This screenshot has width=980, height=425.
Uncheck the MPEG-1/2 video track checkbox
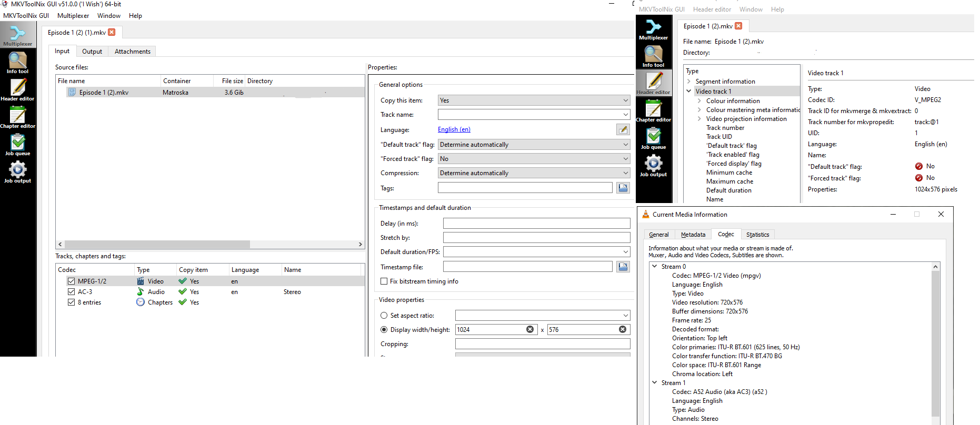tap(71, 281)
